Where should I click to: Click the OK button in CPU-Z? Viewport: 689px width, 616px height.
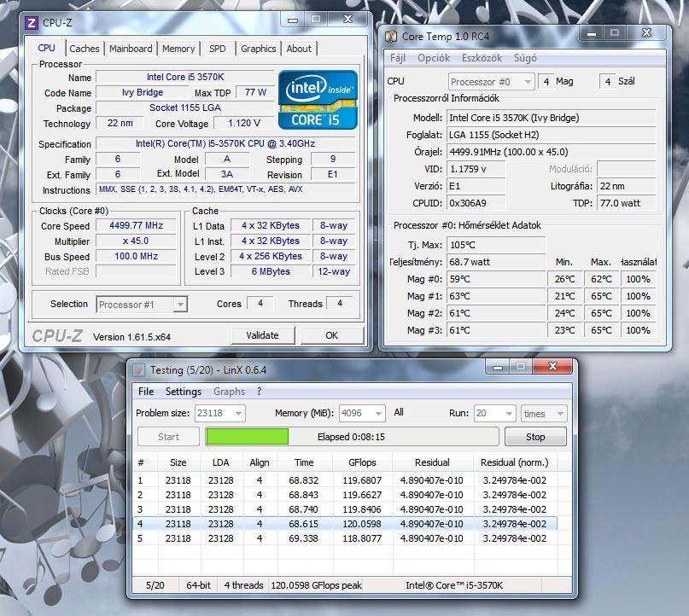(x=332, y=335)
